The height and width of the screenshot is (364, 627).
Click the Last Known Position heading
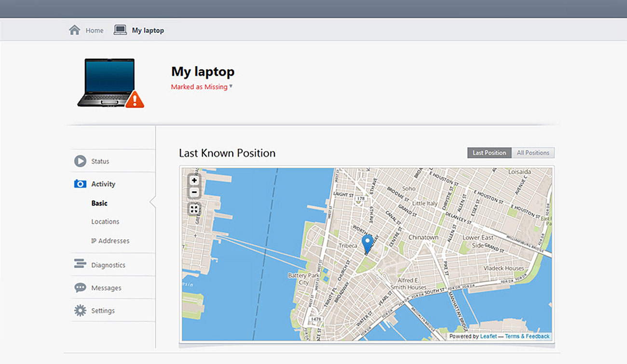[227, 153]
